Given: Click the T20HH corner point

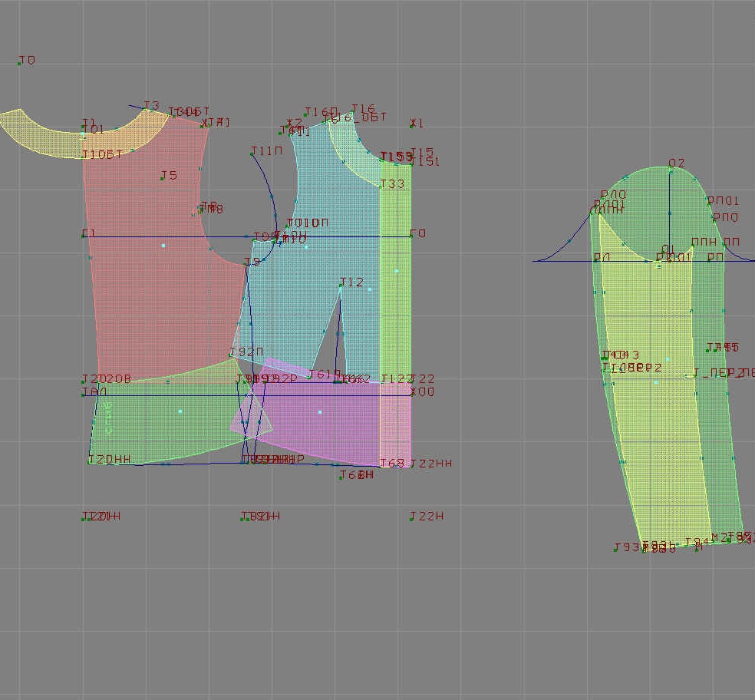Looking at the screenshot, I should click(90, 461).
